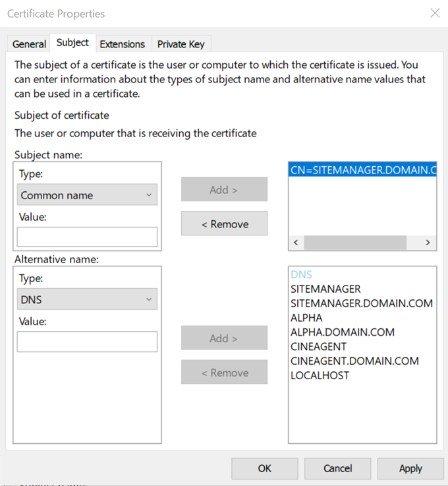Expand the Common name type dropdown
The width and height of the screenshot is (448, 486).
(x=87, y=195)
